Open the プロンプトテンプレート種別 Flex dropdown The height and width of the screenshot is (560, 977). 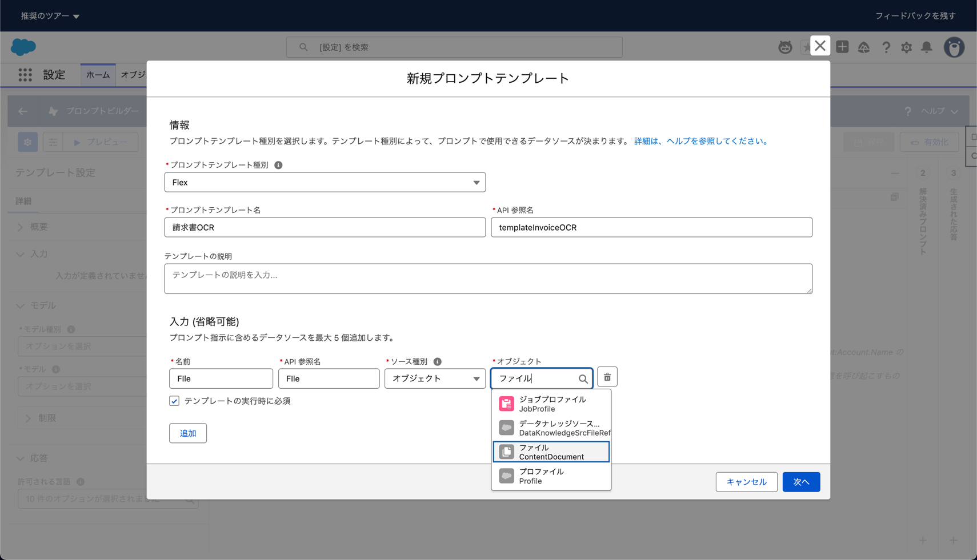pyautogui.click(x=325, y=183)
